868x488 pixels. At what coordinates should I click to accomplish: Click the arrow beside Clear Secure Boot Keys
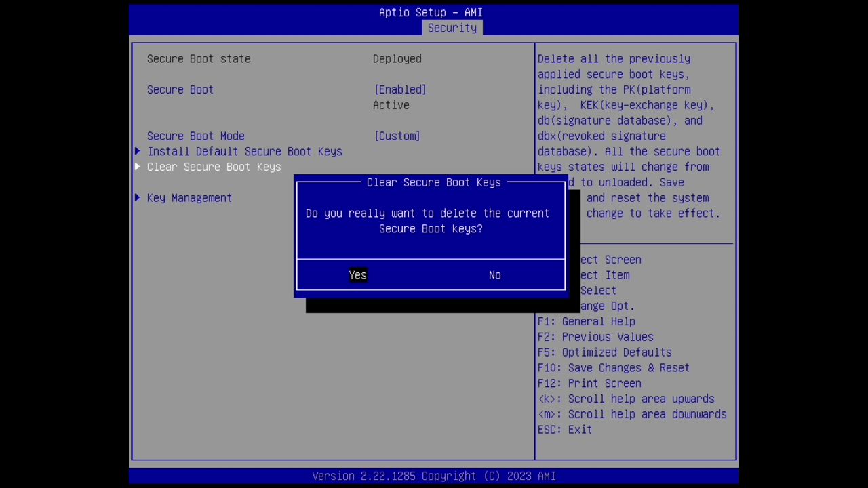(138, 167)
